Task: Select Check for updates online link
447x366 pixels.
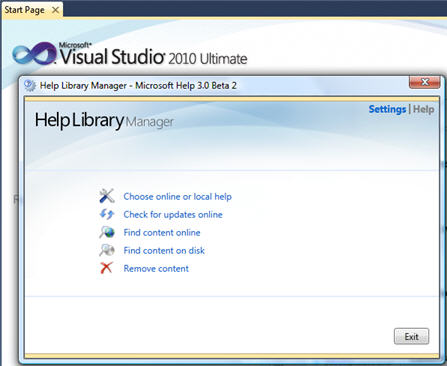Action: point(173,214)
